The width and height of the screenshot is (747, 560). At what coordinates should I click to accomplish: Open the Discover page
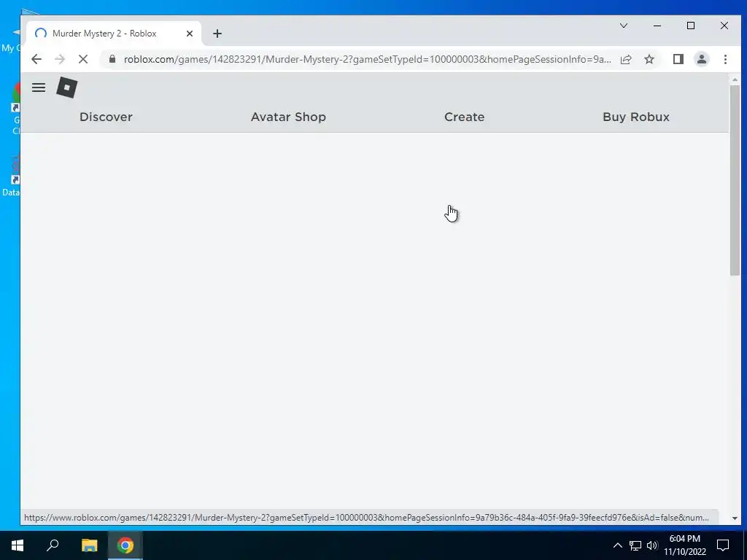[106, 117]
